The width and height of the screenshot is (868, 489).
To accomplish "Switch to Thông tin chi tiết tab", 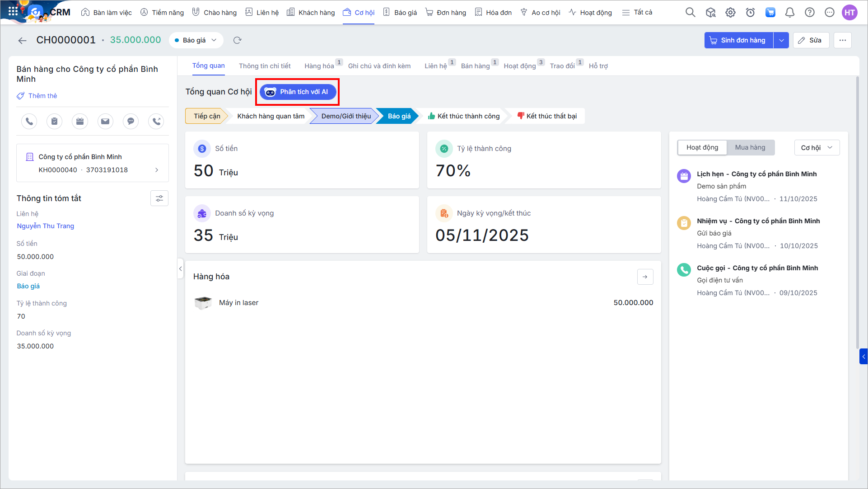I will coord(265,66).
